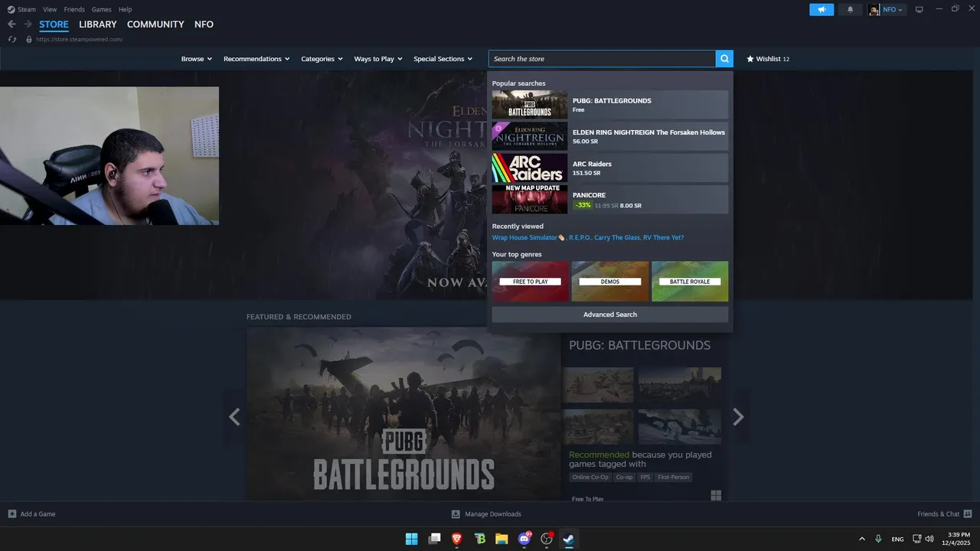Click the Windows icon under recommended tags

point(716,495)
